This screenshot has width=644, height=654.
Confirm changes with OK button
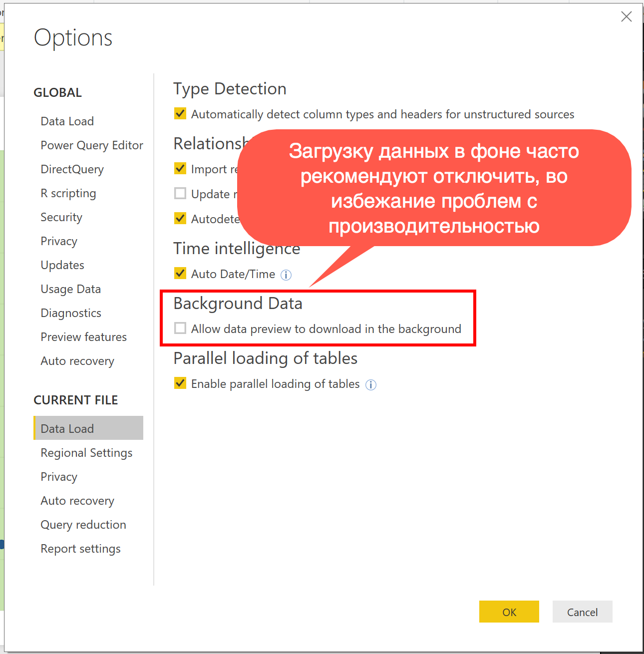[509, 612]
